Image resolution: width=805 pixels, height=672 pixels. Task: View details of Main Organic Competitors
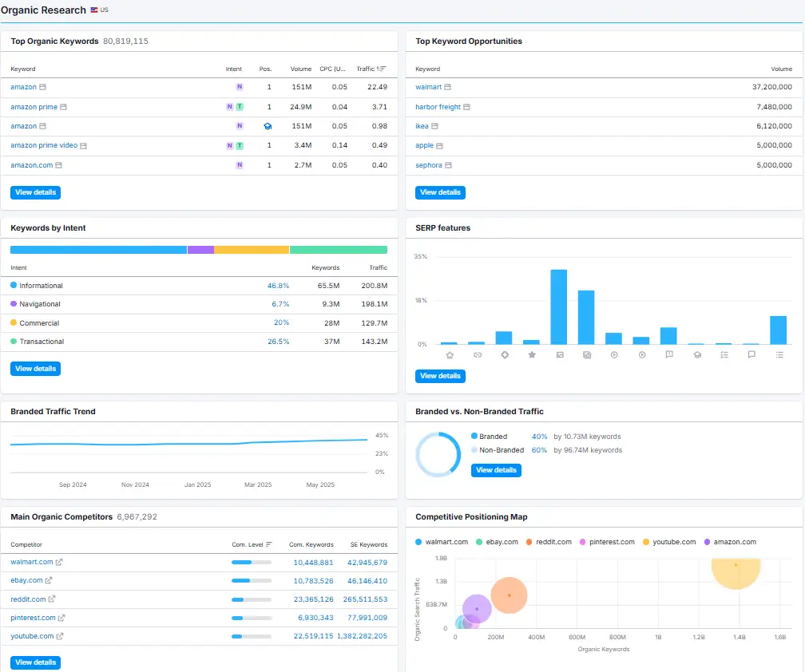pos(35,662)
